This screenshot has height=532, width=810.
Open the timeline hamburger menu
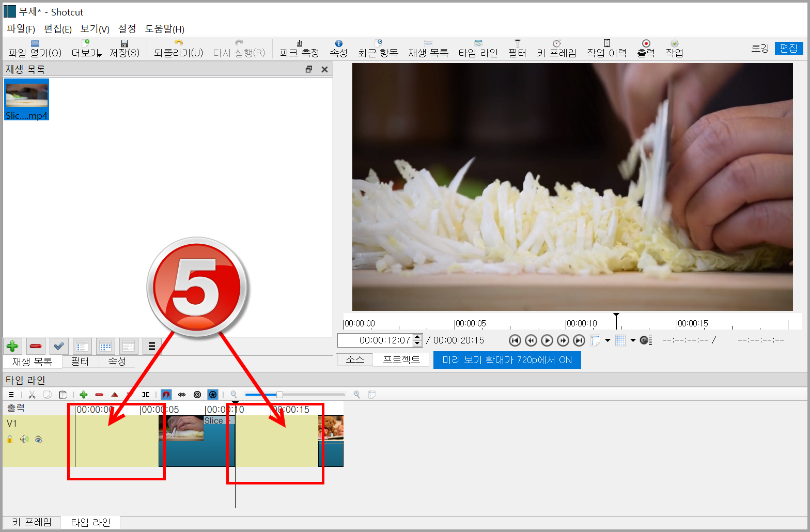11,395
